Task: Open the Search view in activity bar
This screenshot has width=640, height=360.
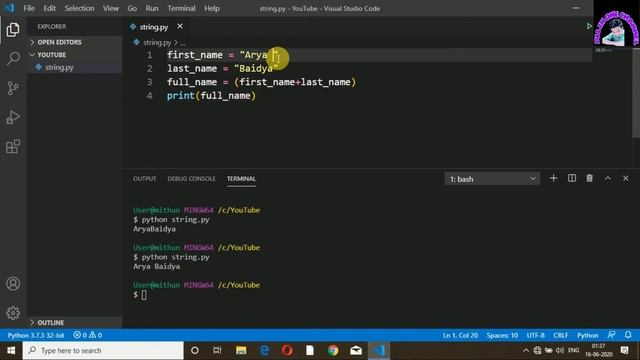Action: tap(13, 58)
